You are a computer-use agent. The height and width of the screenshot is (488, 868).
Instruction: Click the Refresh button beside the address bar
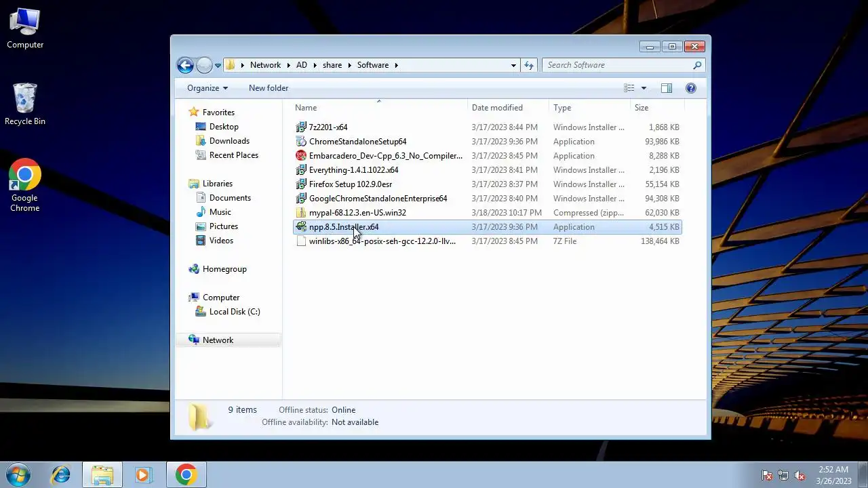coord(529,65)
